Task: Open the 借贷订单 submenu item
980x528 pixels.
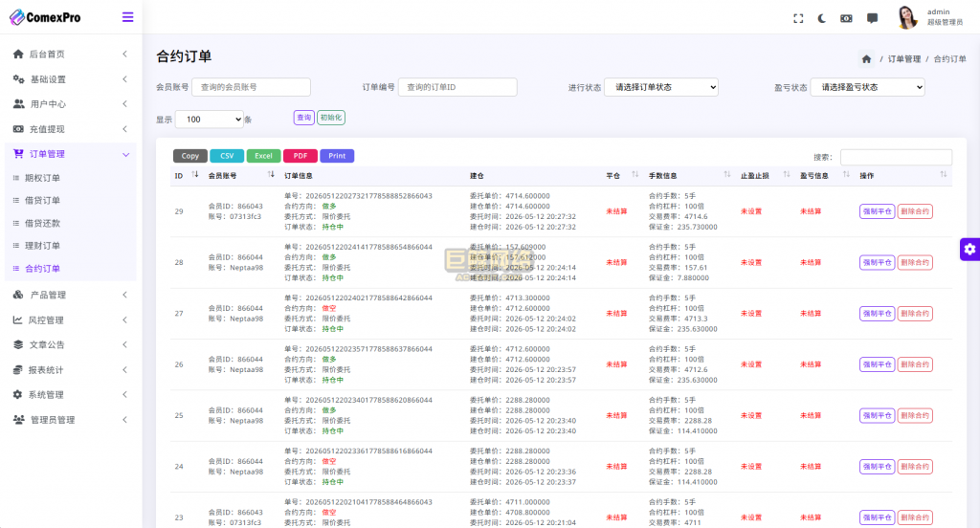Action: tap(42, 201)
